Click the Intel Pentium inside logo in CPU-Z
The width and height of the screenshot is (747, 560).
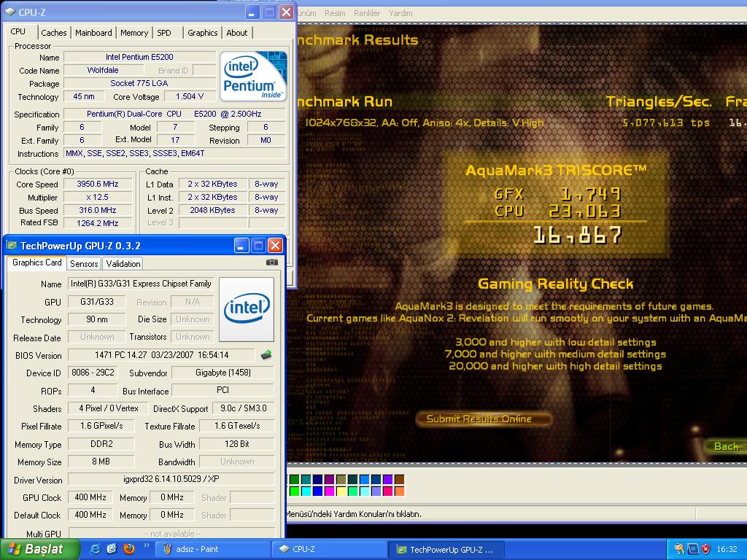tap(253, 76)
